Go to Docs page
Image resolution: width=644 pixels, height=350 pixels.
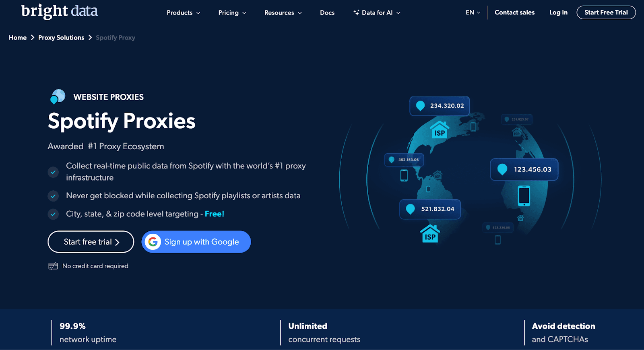(x=327, y=13)
